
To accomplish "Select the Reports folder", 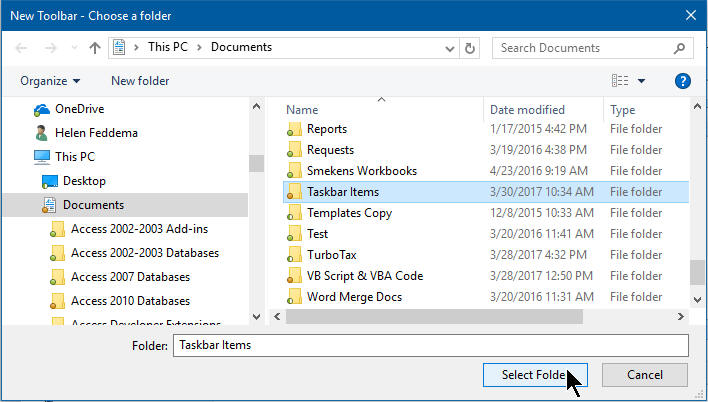I will (x=327, y=129).
